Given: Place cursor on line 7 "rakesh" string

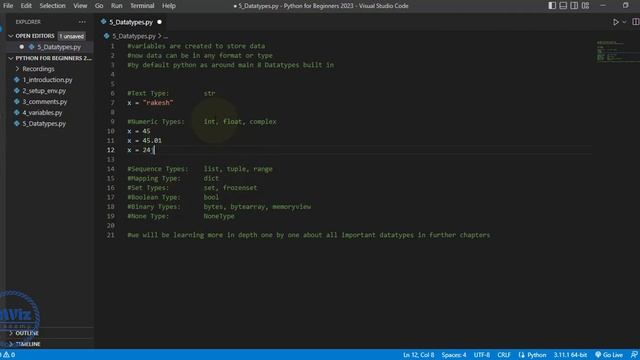Looking at the screenshot, I should click(x=158, y=102).
